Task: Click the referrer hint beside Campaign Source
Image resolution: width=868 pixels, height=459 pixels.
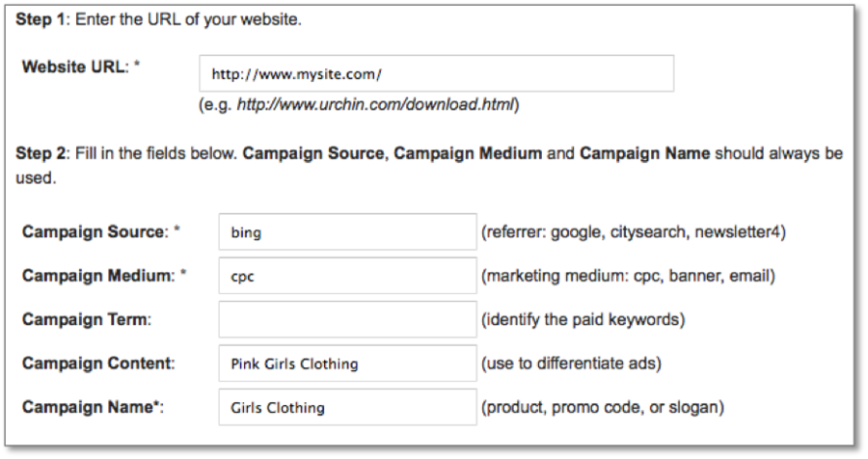Action: tap(634, 232)
